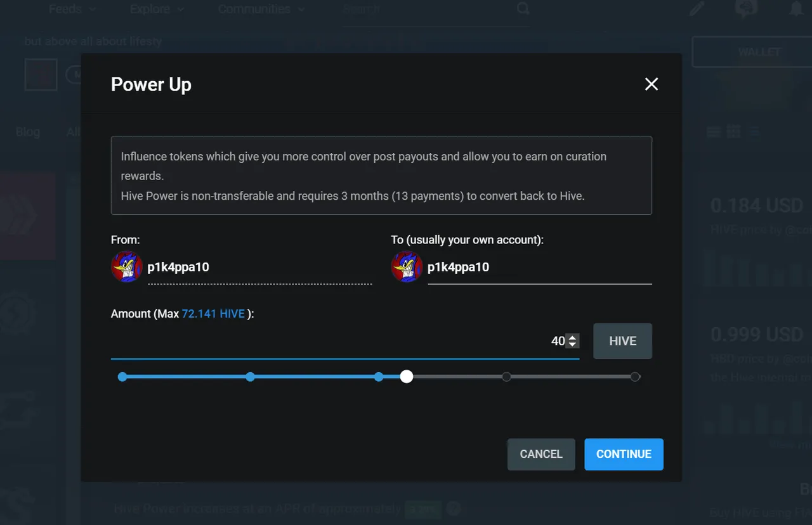Set slider to the second blue dot

click(251, 377)
